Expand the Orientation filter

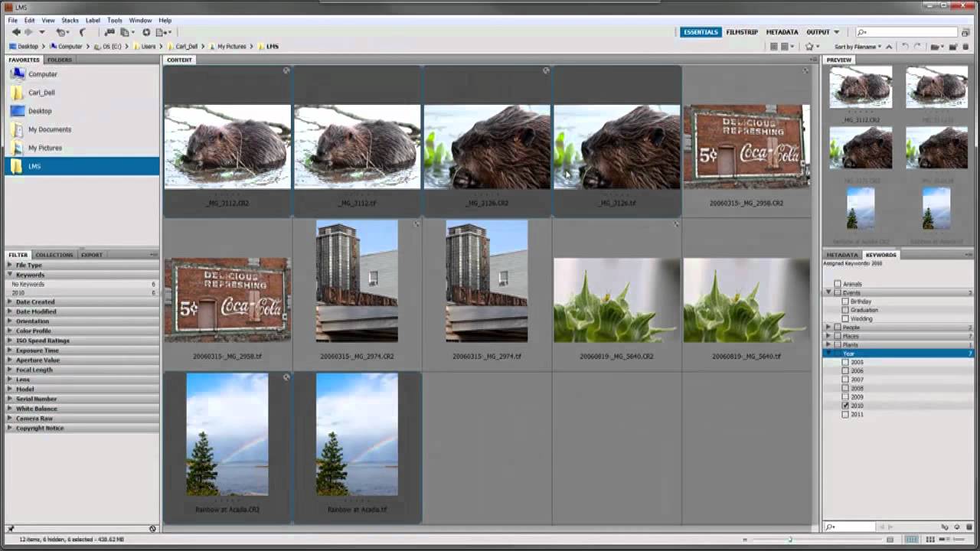(10, 321)
